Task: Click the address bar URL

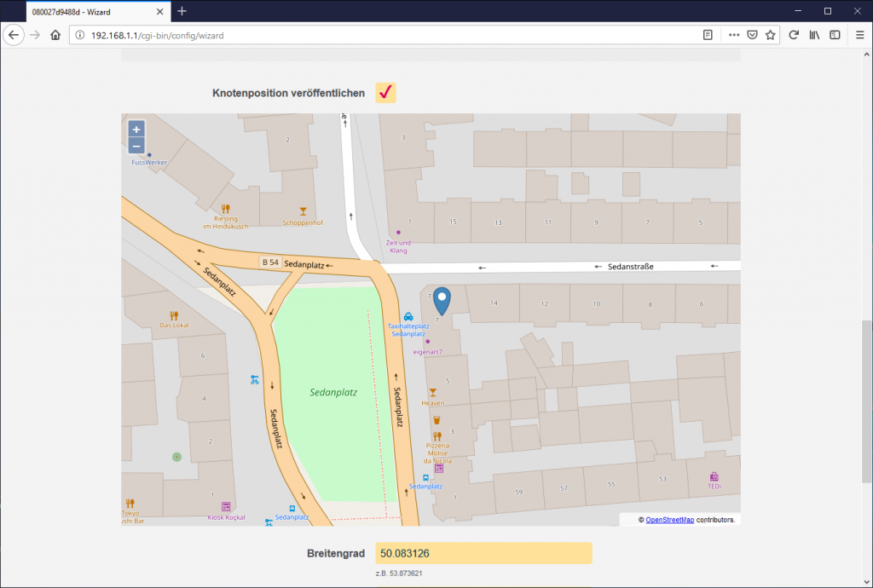Action: pyautogui.click(x=158, y=35)
